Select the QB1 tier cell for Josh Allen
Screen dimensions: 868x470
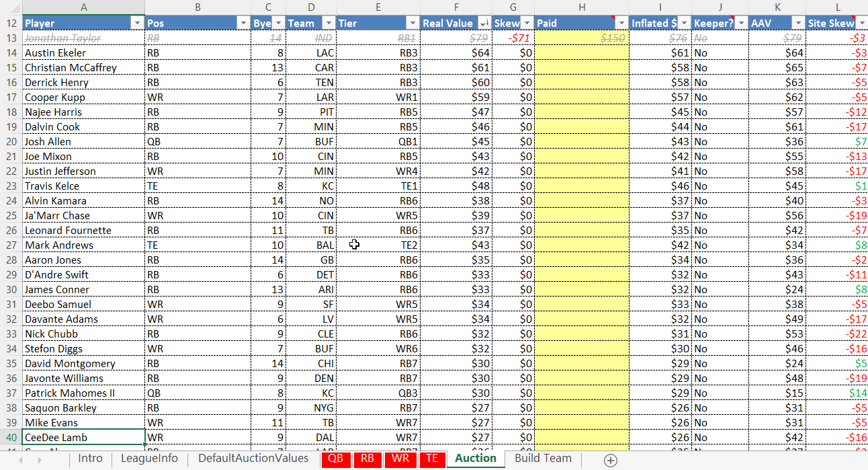tap(378, 141)
